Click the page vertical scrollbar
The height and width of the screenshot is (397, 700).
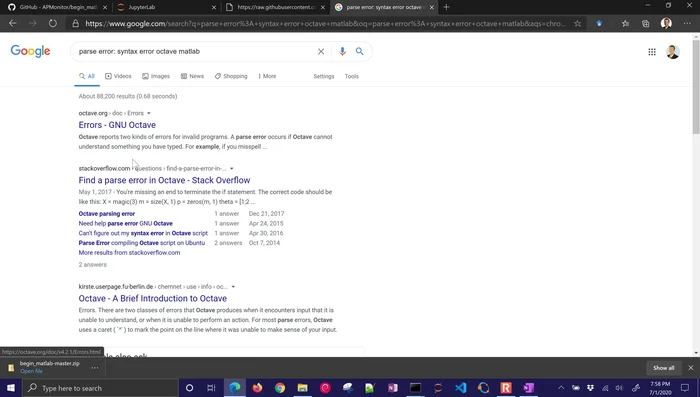(696, 87)
